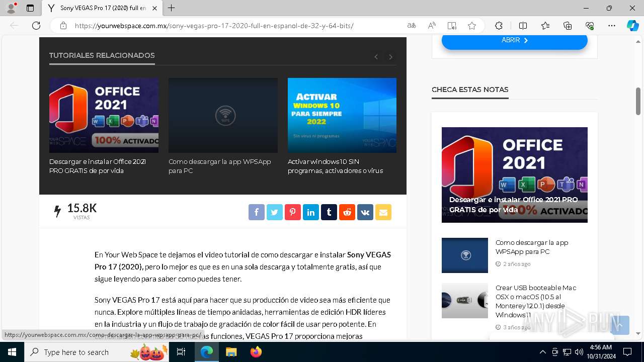The height and width of the screenshot is (362, 644).
Task: Share article on Pinterest
Action: click(292, 212)
